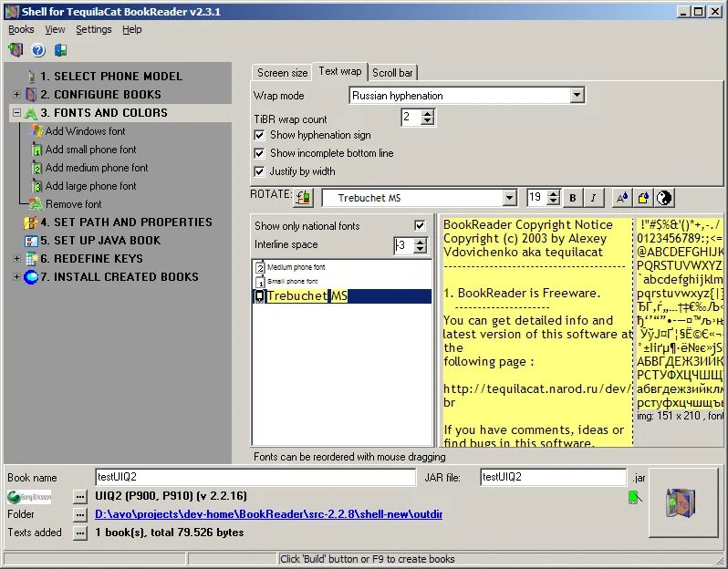Open the blue question mark help icon
Image resolution: width=728 pixels, height=569 pixels.
click(38, 50)
